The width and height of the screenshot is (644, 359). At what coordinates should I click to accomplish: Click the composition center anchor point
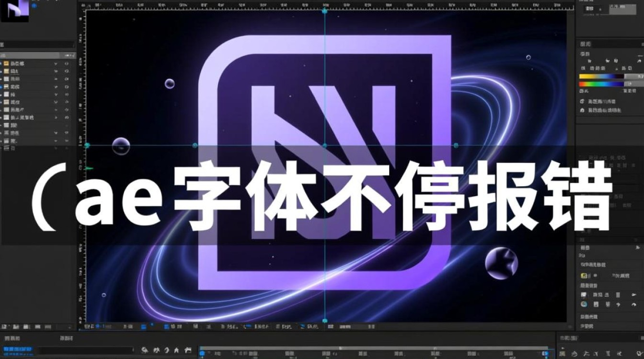[325, 145]
